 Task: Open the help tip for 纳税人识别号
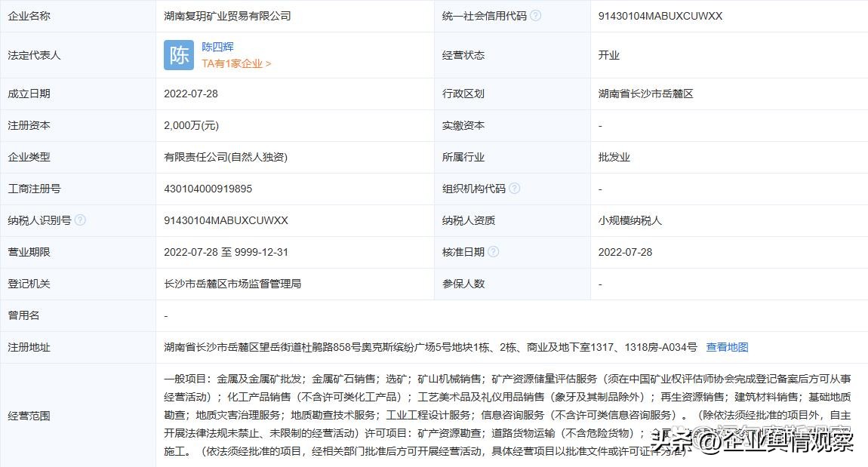click(81, 220)
